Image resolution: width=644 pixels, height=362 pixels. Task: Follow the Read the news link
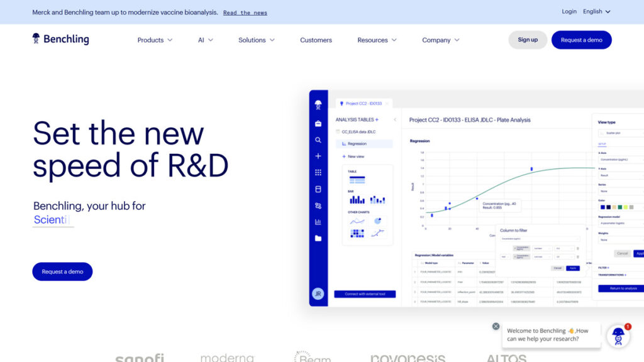pos(245,13)
